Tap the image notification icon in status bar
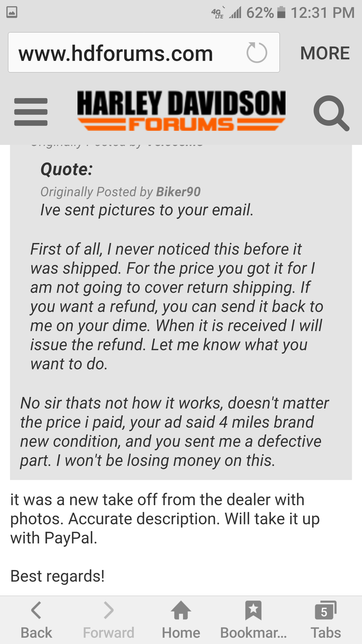The height and width of the screenshot is (644, 362). click(12, 13)
